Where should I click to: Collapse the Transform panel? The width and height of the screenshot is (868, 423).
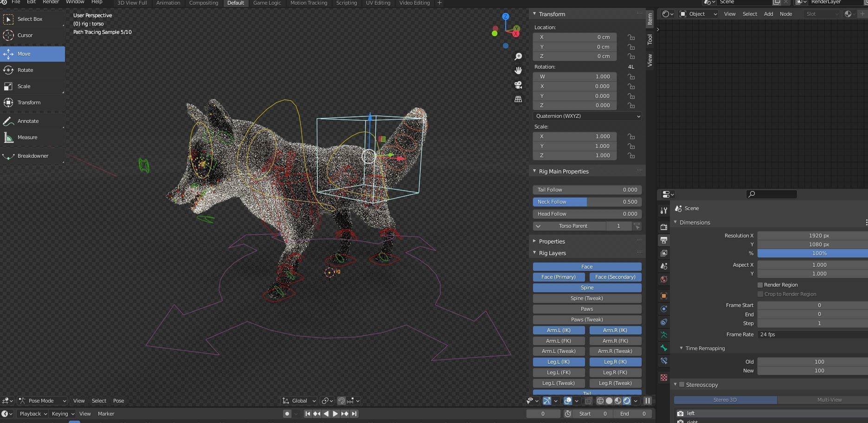click(x=552, y=14)
